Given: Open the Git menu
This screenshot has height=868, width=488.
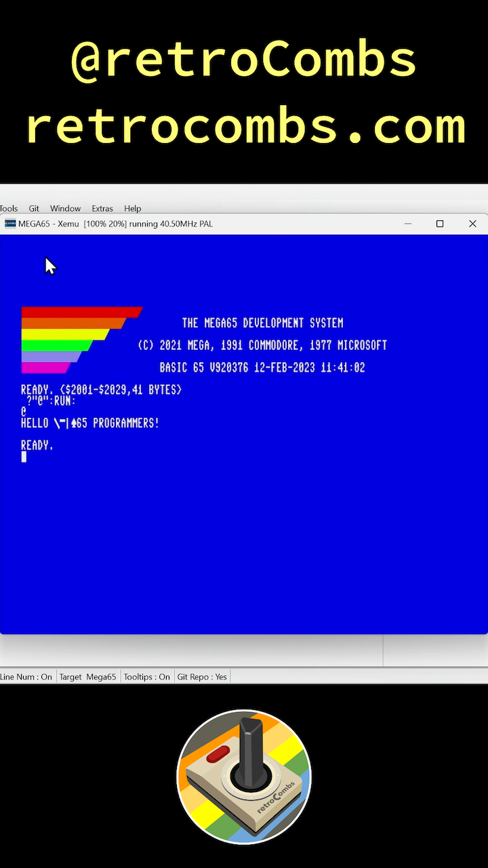Looking at the screenshot, I should tap(34, 208).
